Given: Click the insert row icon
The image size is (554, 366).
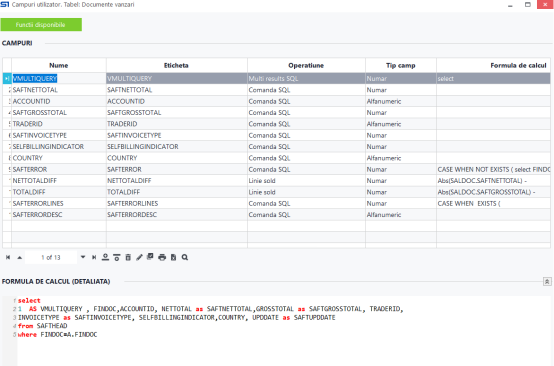Looking at the screenshot, I should [x=117, y=258].
